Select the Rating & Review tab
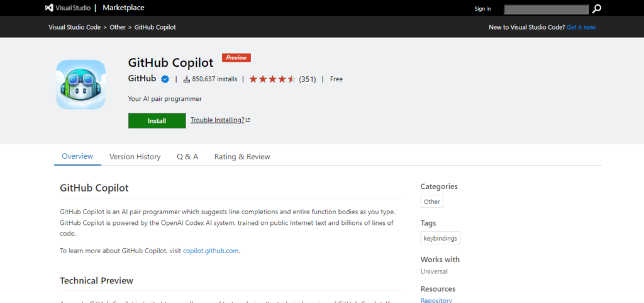Image resolution: width=644 pixels, height=303 pixels. 242,157
